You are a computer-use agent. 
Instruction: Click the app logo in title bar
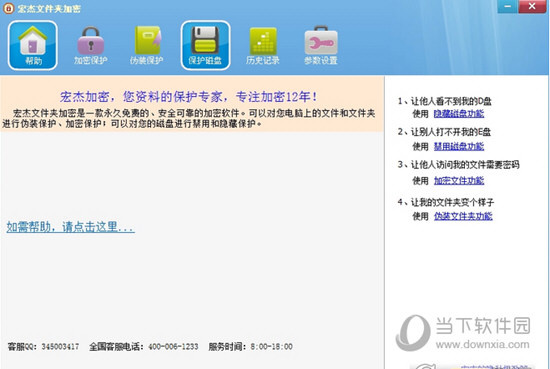tap(8, 8)
